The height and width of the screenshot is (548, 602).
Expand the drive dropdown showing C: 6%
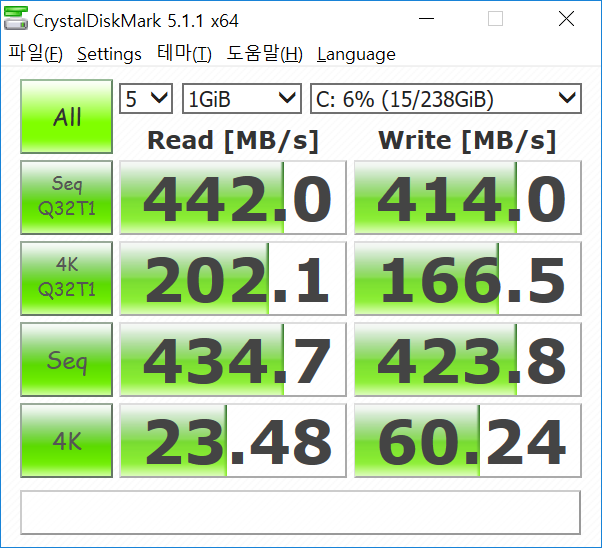click(446, 98)
